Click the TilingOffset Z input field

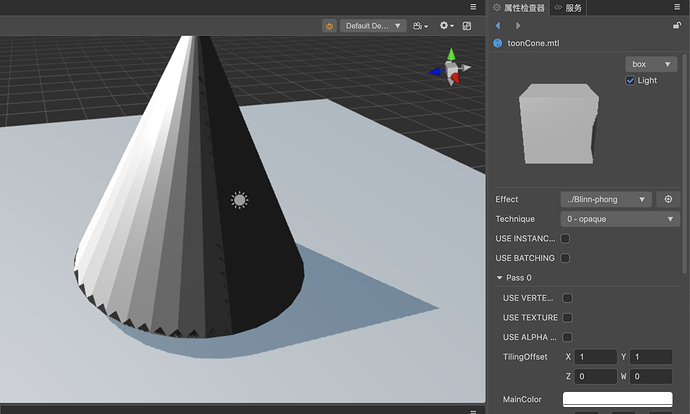595,377
